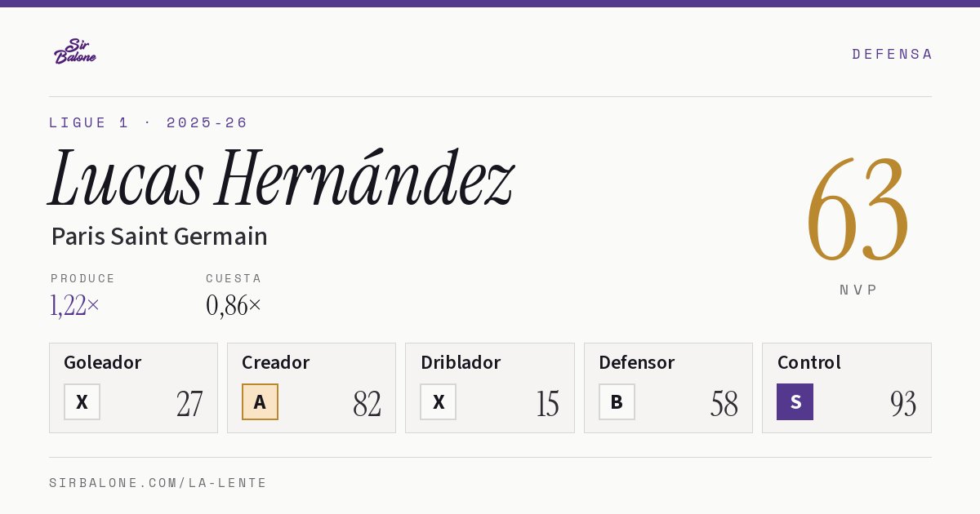Viewport: 980px width, 514px height.
Task: Click the Control score 93
Action: [x=903, y=403]
